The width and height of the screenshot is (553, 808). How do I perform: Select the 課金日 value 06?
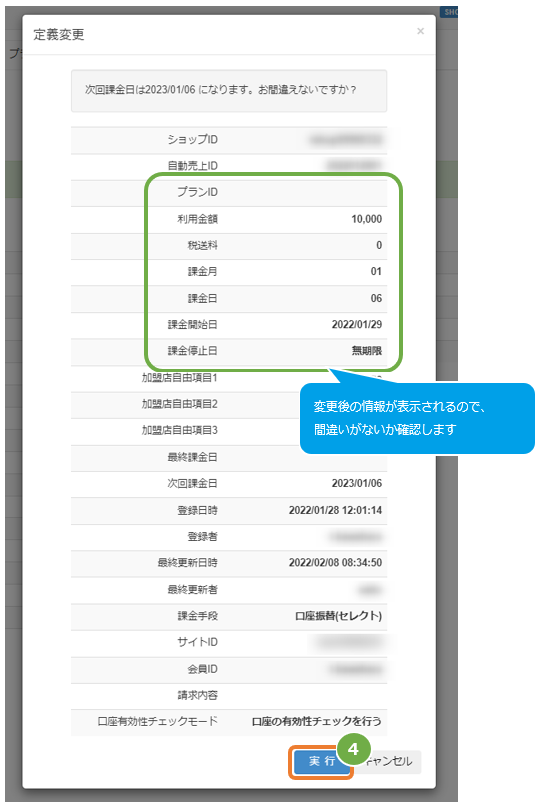[x=376, y=298]
